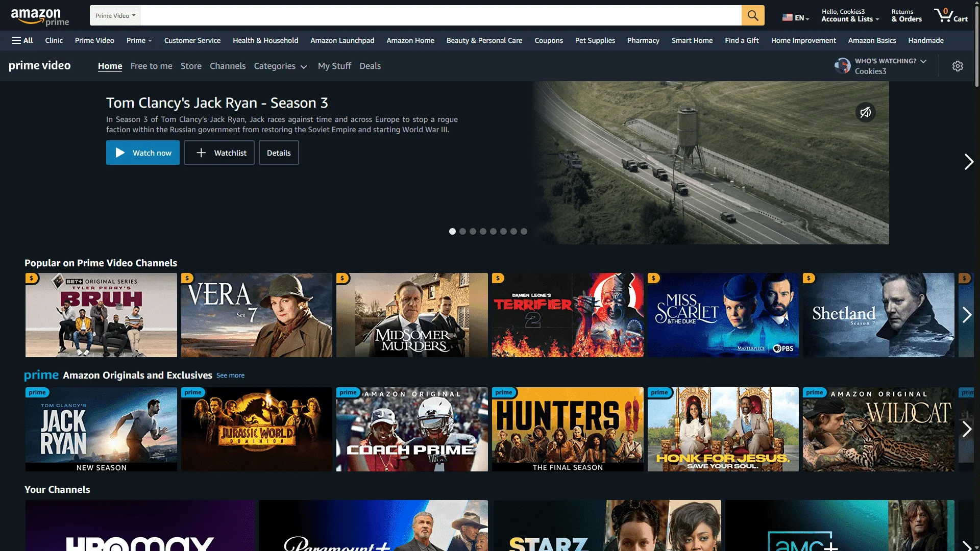Screen dimensions: 980x551
Task: Select the sixth hero carousel dot
Action: tap(503, 231)
